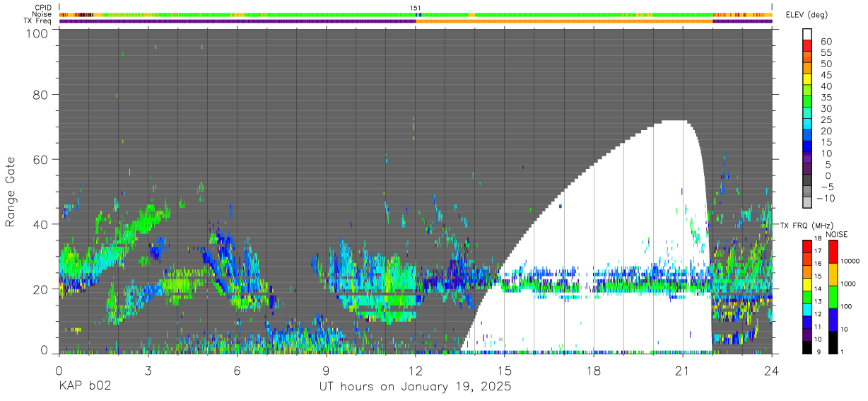Click 'UT hours on January 19, 2025' axis title
This screenshot has height=401, width=868.
point(415,388)
